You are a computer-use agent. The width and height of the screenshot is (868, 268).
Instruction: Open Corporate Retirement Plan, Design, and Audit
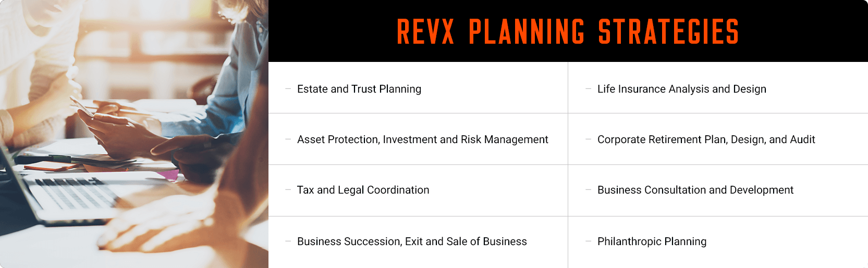pos(706,139)
